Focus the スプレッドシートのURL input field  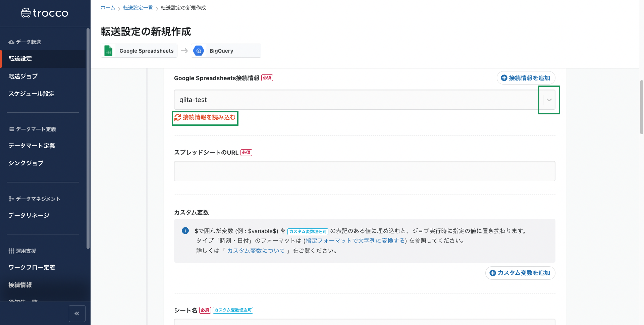click(x=365, y=171)
